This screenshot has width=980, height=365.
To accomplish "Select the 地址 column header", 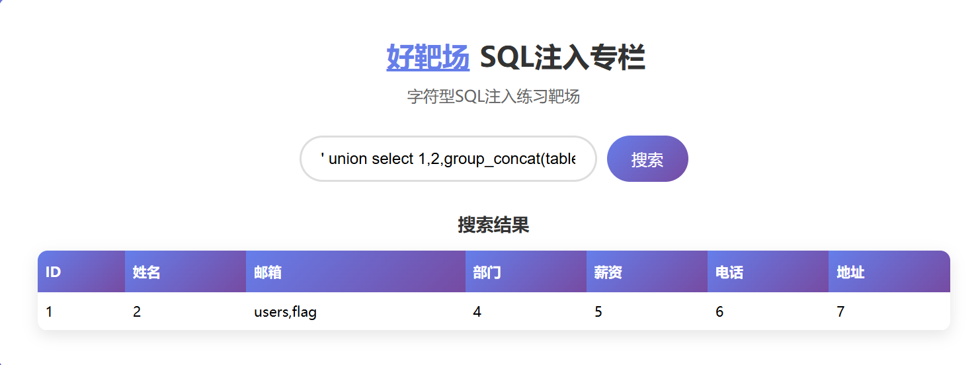I will [889, 272].
